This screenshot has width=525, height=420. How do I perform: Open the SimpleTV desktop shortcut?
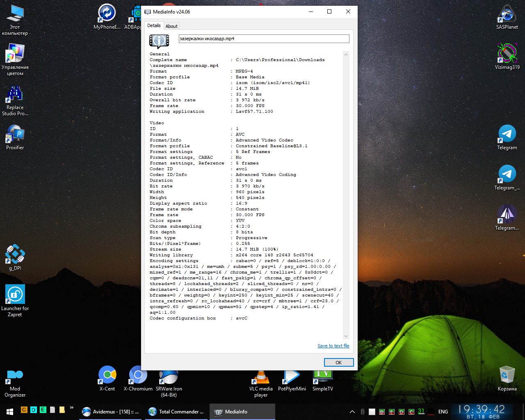[x=323, y=381]
